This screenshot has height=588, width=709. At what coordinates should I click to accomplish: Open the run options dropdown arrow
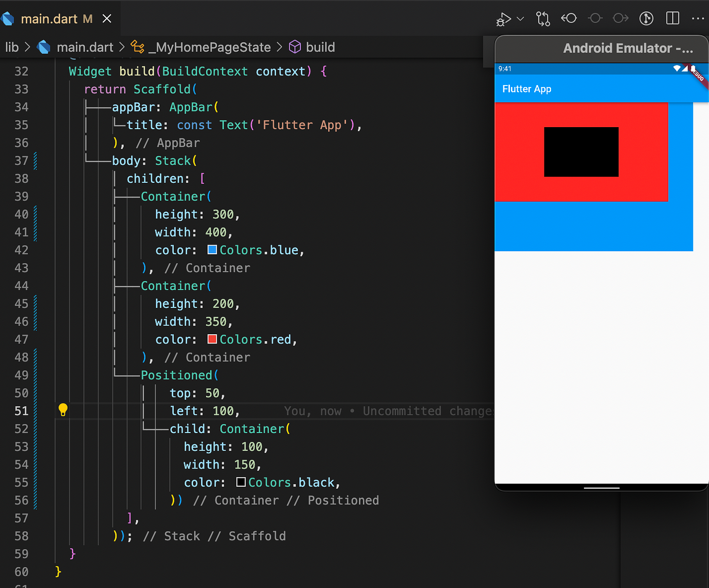coord(521,19)
